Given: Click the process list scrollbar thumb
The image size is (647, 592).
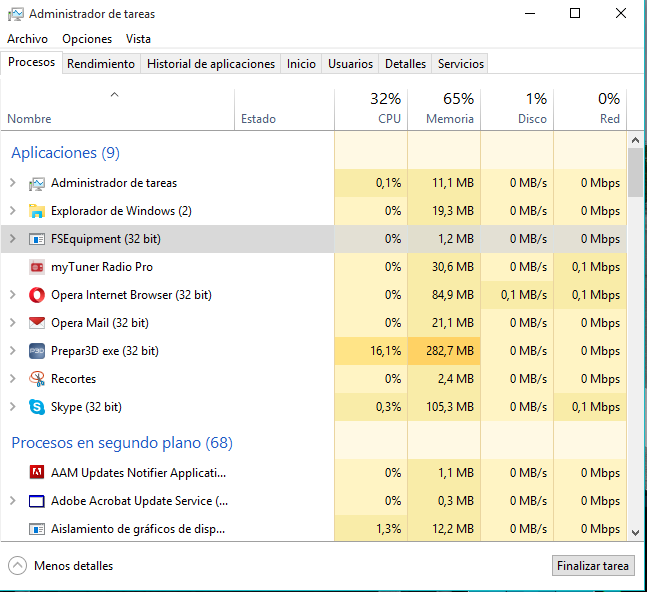Looking at the screenshot, I should (636, 172).
